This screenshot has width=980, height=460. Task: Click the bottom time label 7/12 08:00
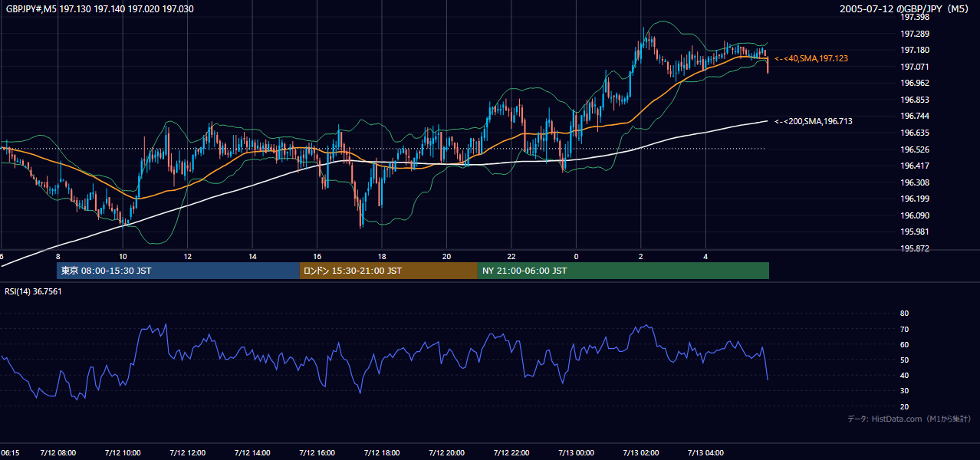click(58, 453)
